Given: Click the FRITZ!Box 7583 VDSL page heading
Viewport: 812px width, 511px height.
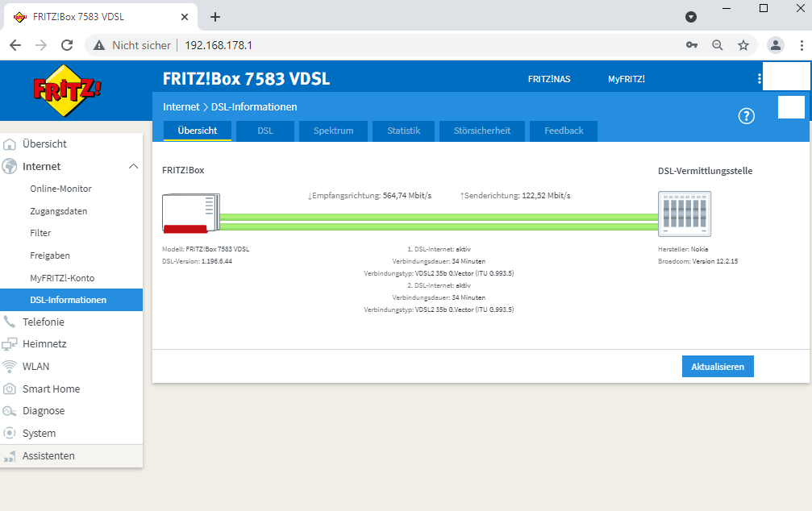Looking at the screenshot, I should coord(246,79).
